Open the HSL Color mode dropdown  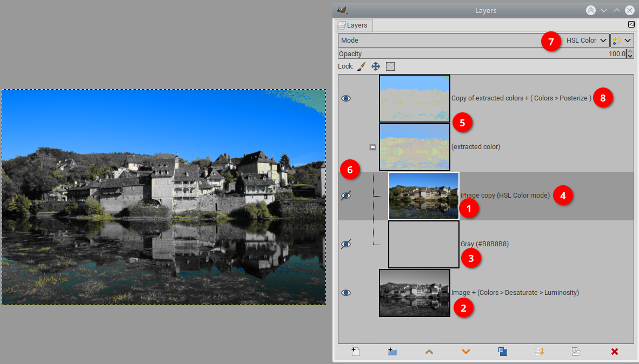pyautogui.click(x=586, y=41)
